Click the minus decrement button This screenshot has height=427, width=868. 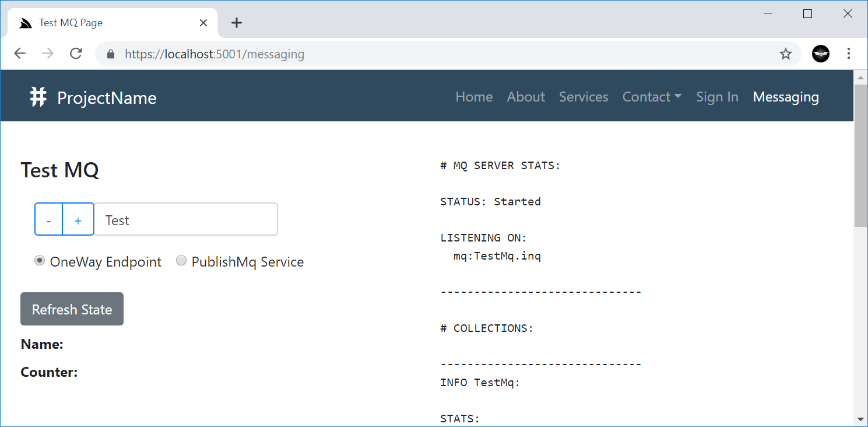pyautogui.click(x=48, y=219)
